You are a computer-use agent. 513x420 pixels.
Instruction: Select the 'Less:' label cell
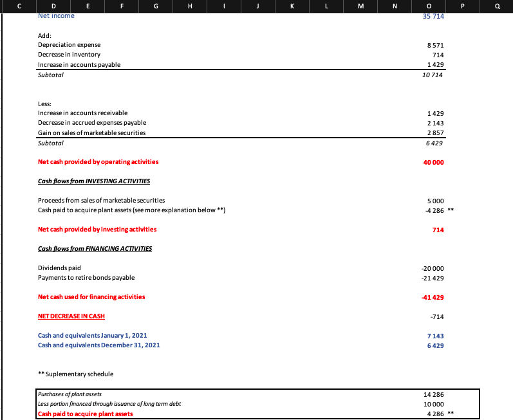pos(44,104)
